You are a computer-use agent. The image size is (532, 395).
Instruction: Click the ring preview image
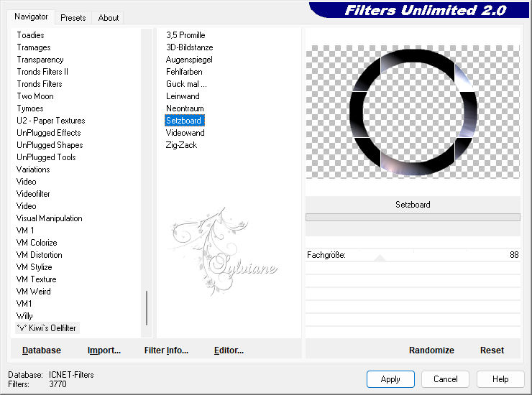(413, 112)
